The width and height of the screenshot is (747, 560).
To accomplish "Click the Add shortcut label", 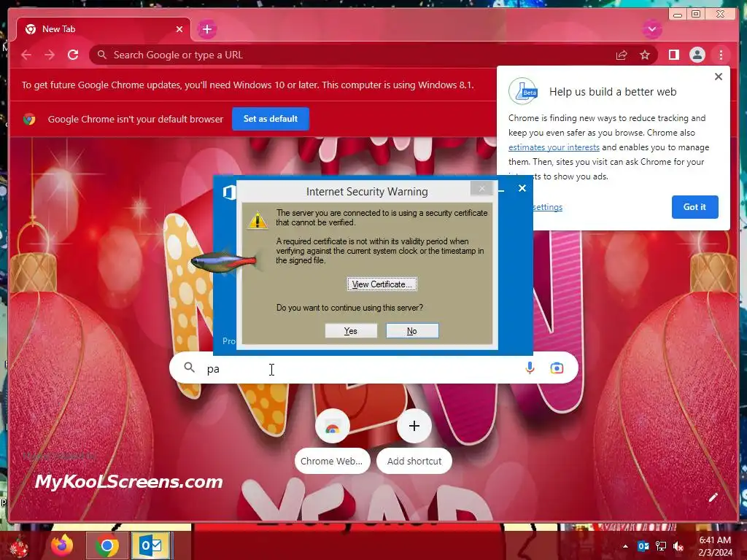I will [414, 461].
